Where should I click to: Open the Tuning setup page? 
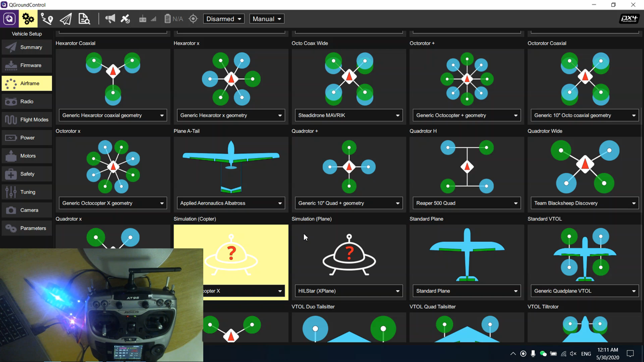27,192
